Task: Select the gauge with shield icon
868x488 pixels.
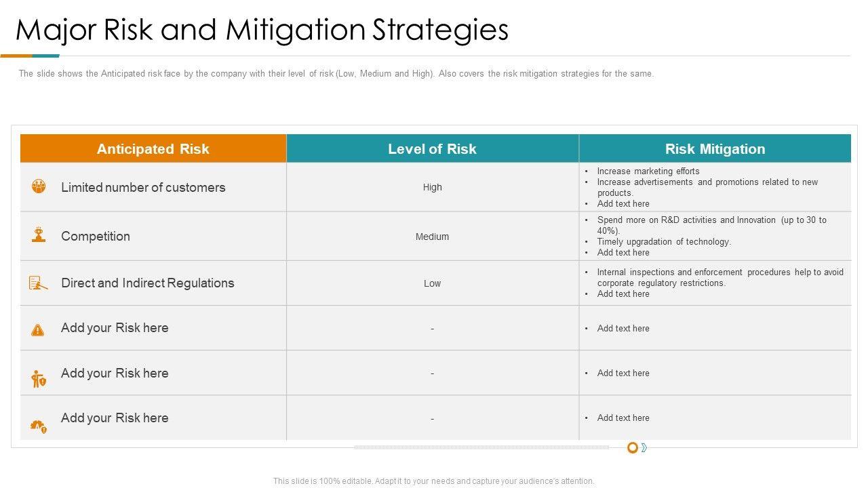Action: [x=39, y=426]
